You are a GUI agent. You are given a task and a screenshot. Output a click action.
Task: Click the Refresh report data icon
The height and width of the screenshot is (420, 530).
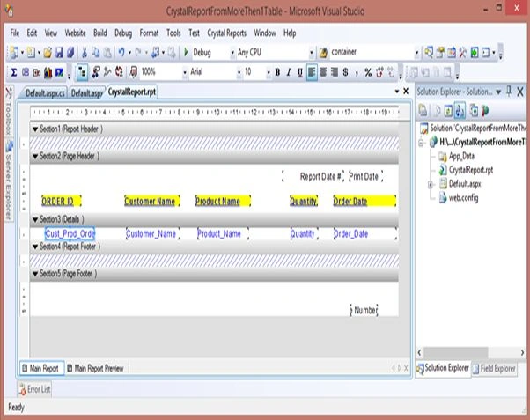click(x=119, y=72)
